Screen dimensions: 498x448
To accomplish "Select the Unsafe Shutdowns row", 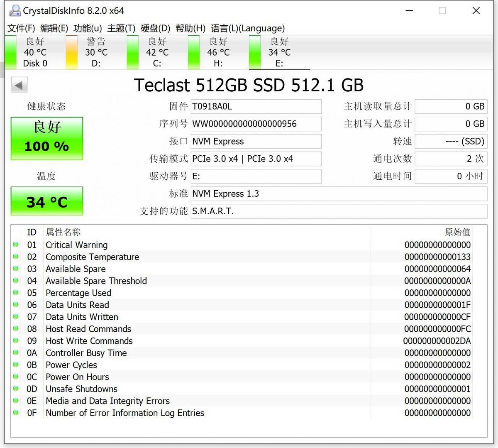I will coord(242,389).
